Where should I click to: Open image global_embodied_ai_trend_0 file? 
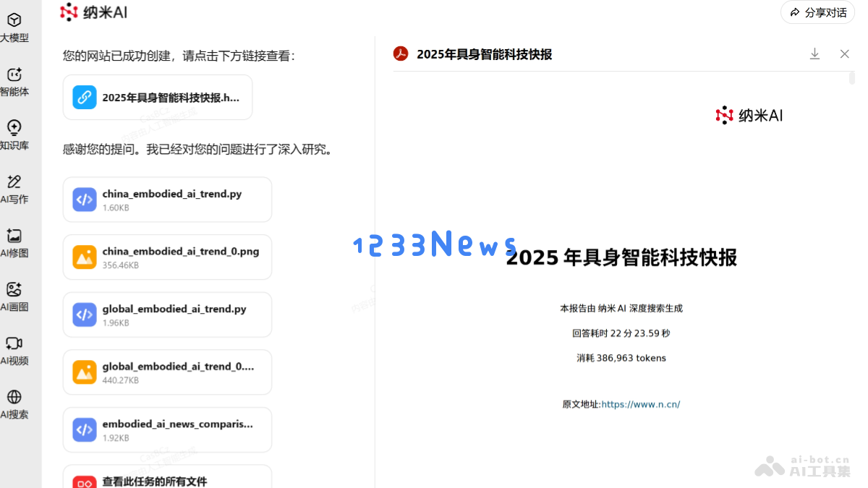point(167,372)
